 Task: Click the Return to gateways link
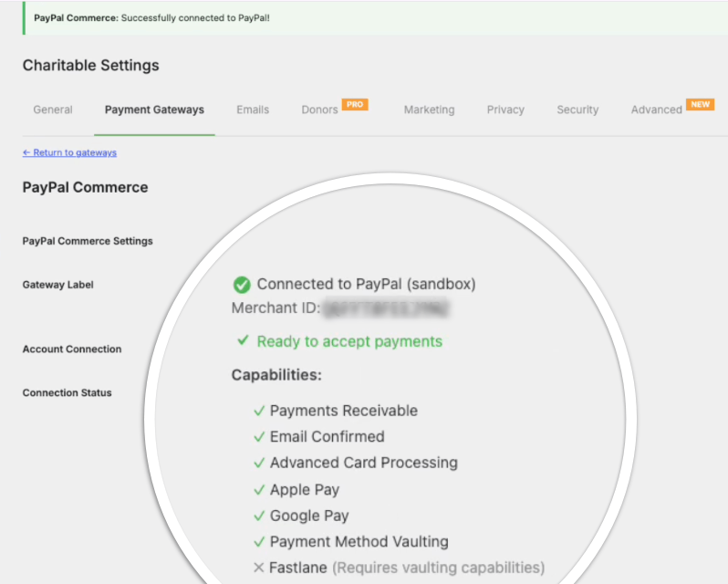tap(69, 152)
